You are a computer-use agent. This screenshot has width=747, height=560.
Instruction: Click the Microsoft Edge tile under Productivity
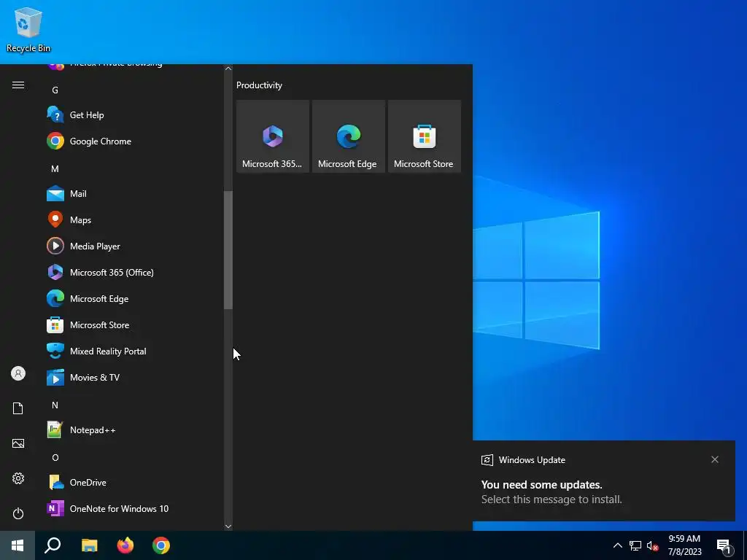pos(348,136)
